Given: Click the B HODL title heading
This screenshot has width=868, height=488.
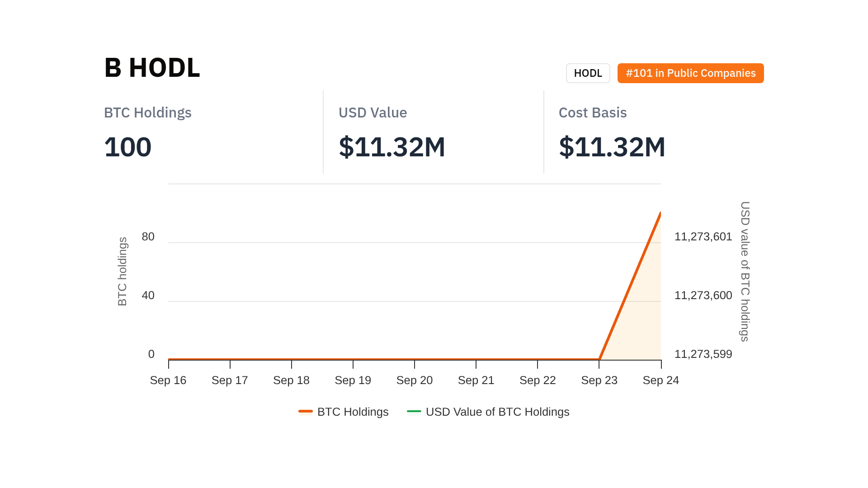Looking at the screenshot, I should click(x=152, y=68).
